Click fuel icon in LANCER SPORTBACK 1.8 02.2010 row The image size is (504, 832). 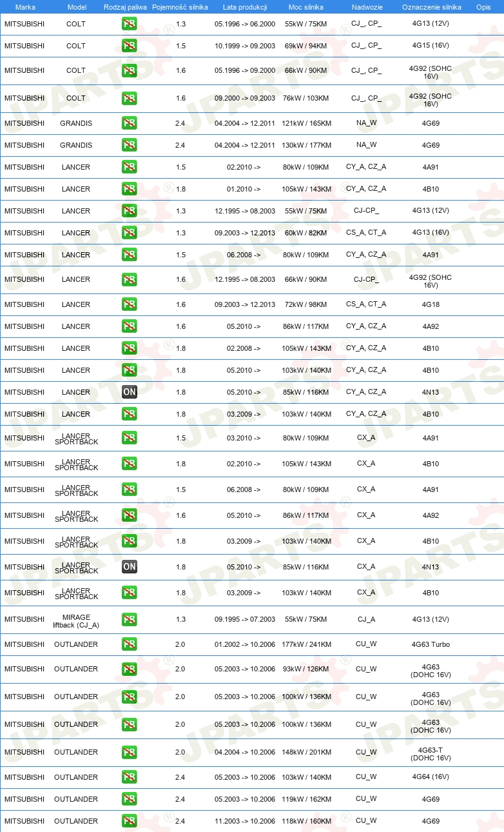(130, 464)
